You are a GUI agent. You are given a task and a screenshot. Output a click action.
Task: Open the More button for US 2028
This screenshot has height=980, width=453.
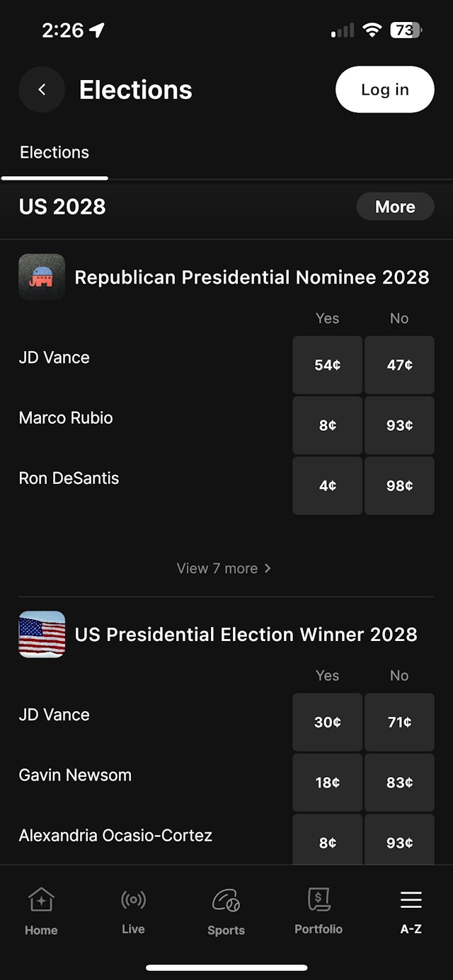pyautogui.click(x=395, y=207)
